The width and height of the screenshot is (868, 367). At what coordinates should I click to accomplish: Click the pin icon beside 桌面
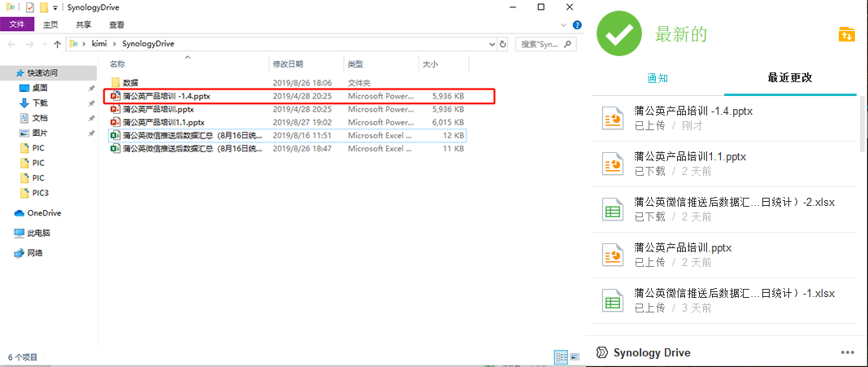pyautogui.click(x=91, y=88)
